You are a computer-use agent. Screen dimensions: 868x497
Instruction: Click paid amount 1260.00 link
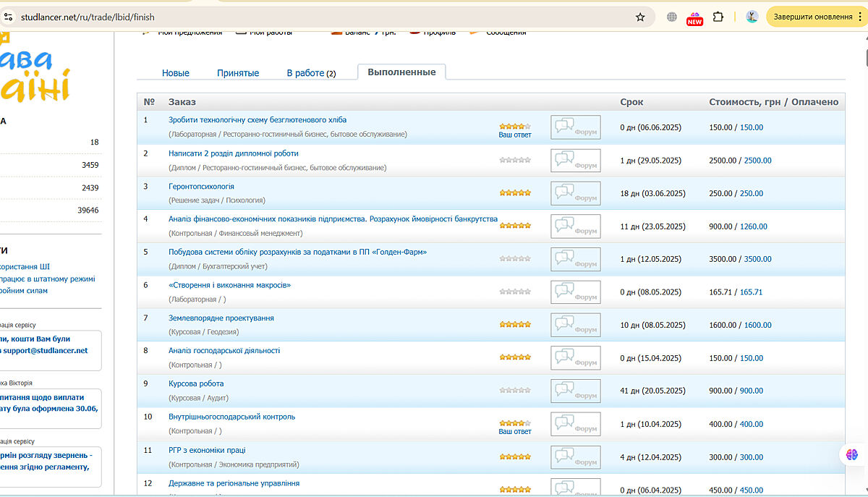point(753,226)
